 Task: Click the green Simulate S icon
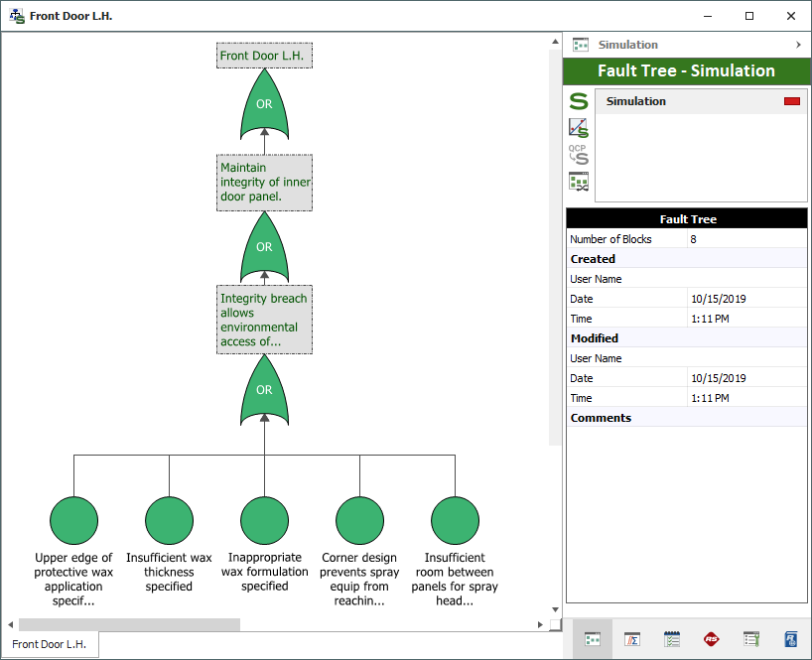(578, 101)
